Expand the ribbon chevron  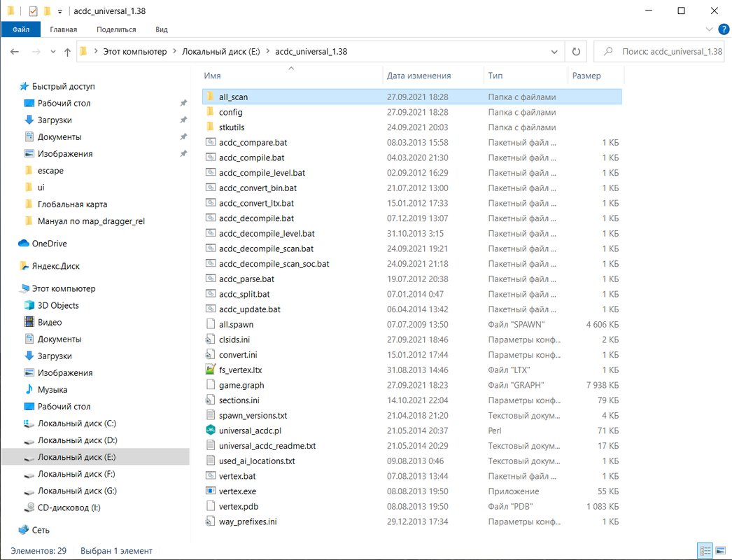point(709,29)
